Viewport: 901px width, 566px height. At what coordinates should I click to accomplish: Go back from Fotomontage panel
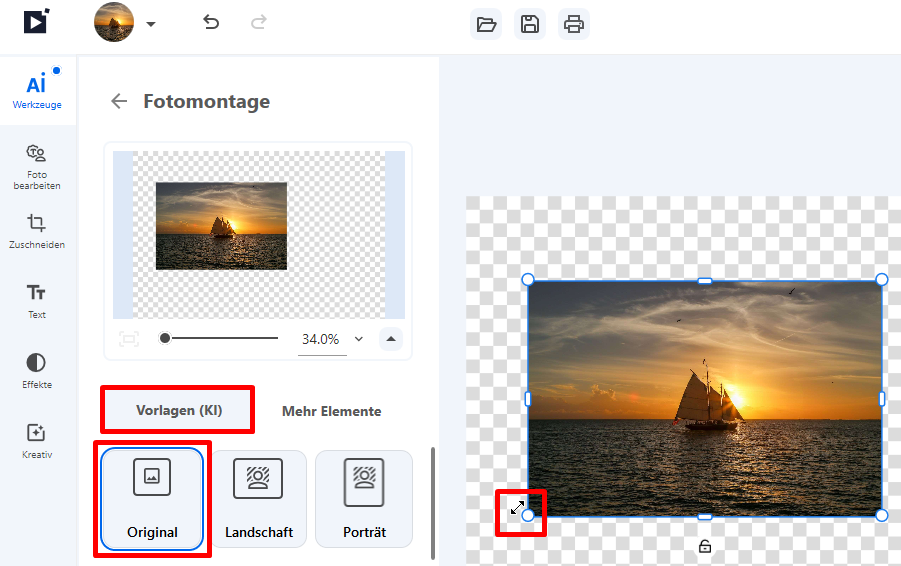pyautogui.click(x=119, y=101)
